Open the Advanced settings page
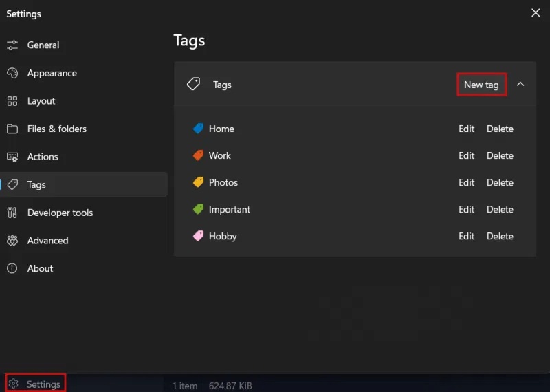550x392 pixels. coord(83,241)
